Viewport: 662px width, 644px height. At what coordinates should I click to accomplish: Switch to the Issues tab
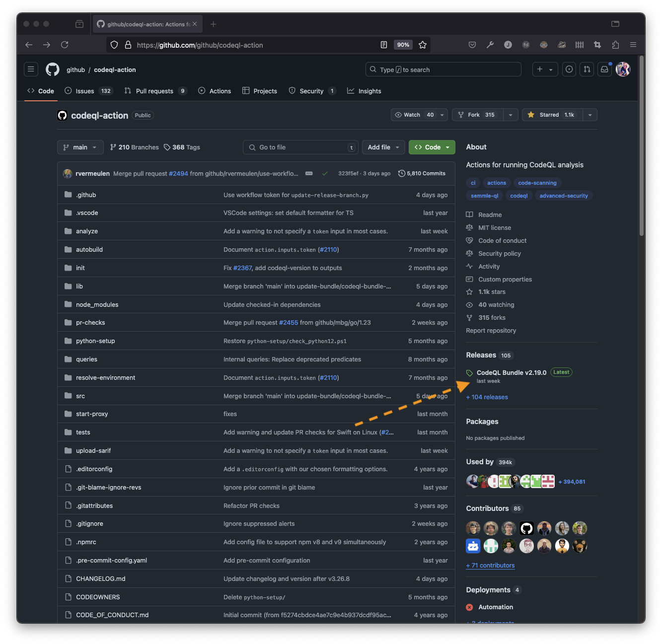pyautogui.click(x=89, y=91)
